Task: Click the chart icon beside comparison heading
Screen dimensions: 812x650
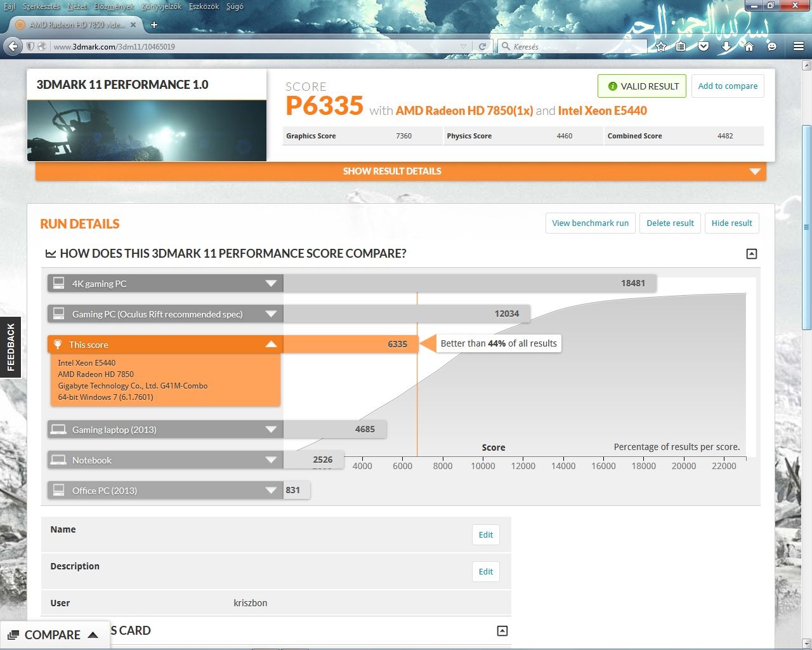Action: click(x=51, y=254)
